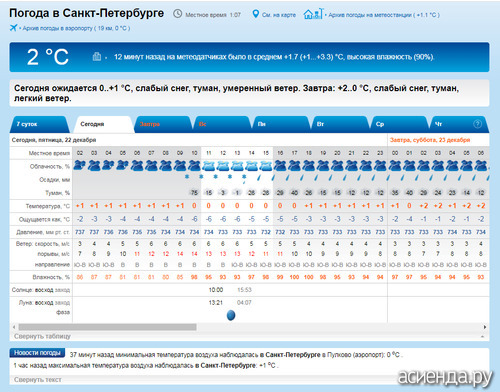Switch to the Завтра tab
Screen dimensions: 500x392
pyautogui.click(x=163, y=124)
